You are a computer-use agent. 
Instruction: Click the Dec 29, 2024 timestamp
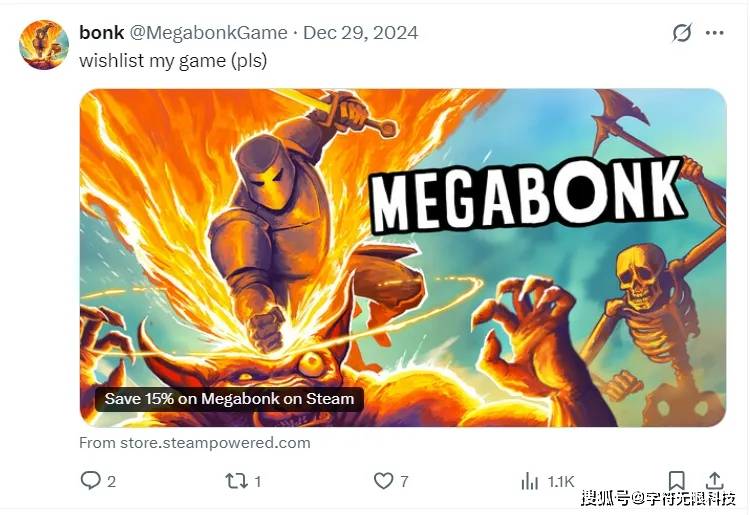click(x=361, y=33)
